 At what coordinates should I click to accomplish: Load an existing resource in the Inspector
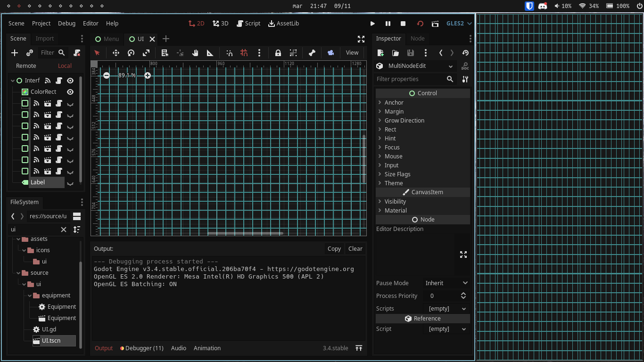396,53
